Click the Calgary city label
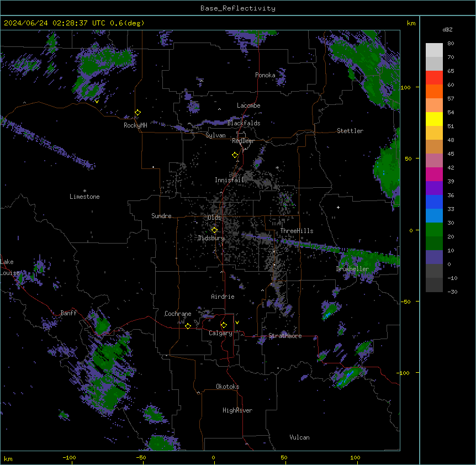 220,333
